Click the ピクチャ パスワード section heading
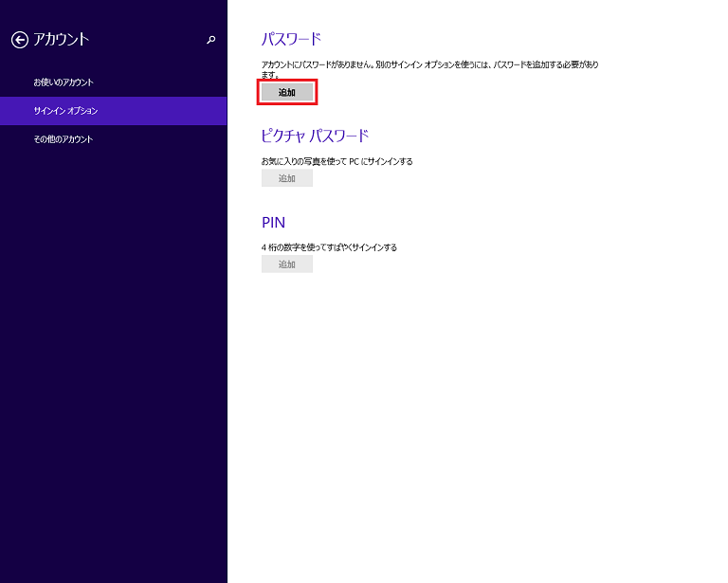 (315, 136)
